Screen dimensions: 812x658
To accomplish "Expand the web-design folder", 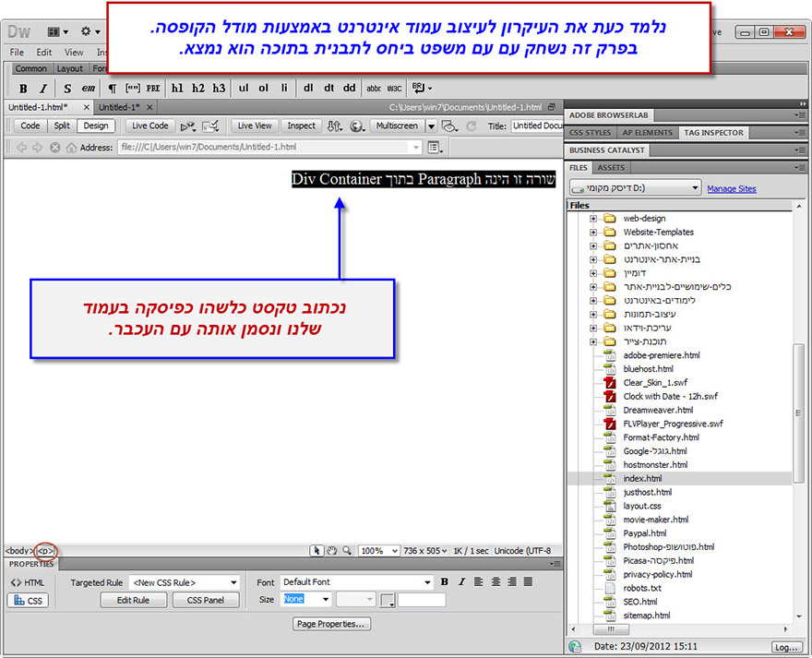I will pyautogui.click(x=593, y=219).
